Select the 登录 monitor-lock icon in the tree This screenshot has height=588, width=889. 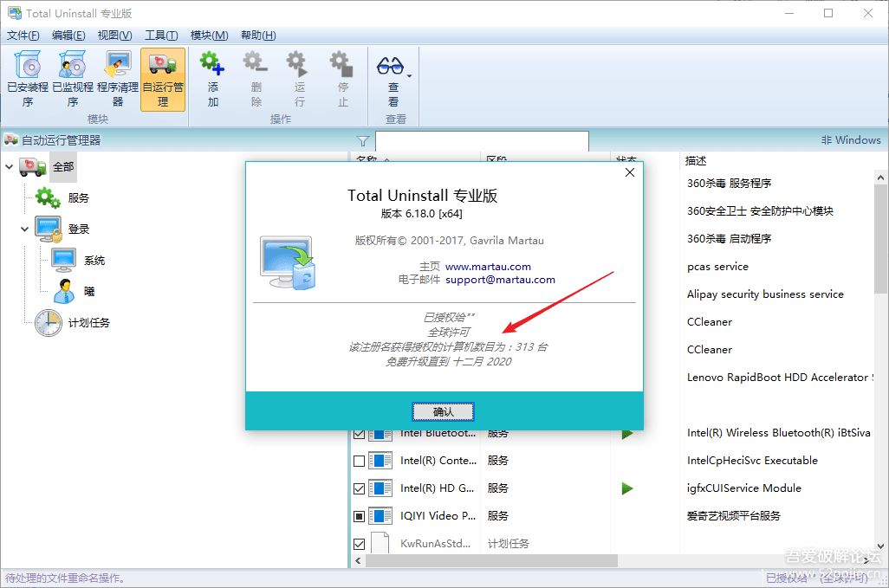click(x=49, y=229)
